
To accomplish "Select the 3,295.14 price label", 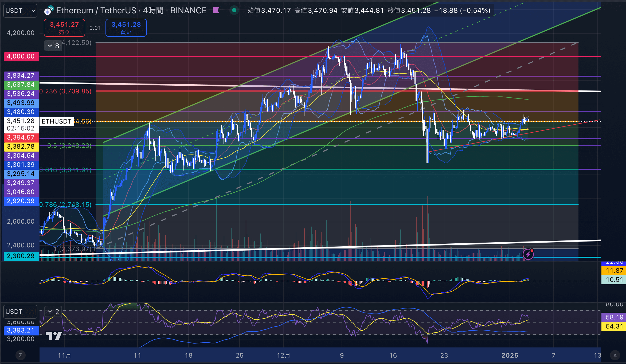I will (x=21, y=174).
